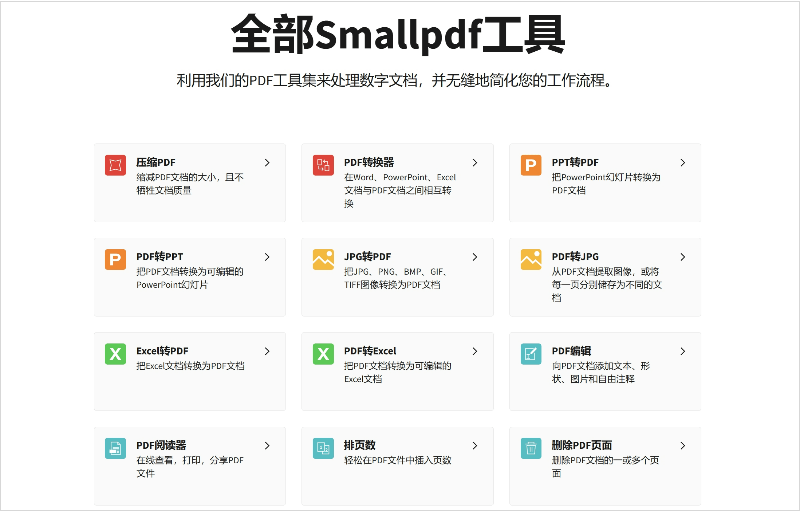Viewport: 800px width, 511px height.
Task: Click the teal 删除PDF页面 trash icon
Action: [x=531, y=448]
